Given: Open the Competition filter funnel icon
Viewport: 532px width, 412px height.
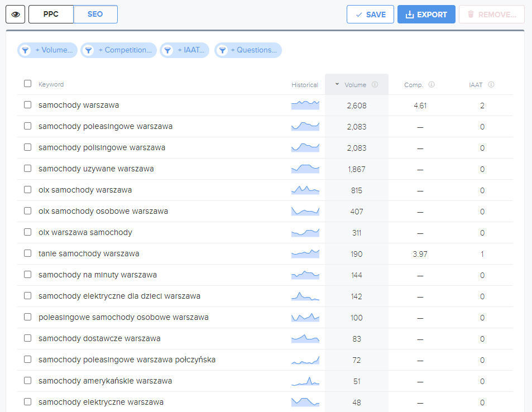Looking at the screenshot, I should pos(89,50).
